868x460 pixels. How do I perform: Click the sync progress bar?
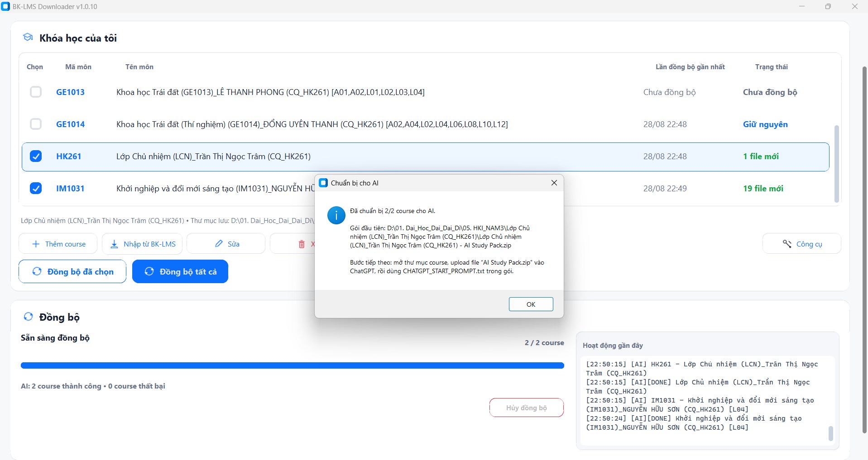pos(293,365)
